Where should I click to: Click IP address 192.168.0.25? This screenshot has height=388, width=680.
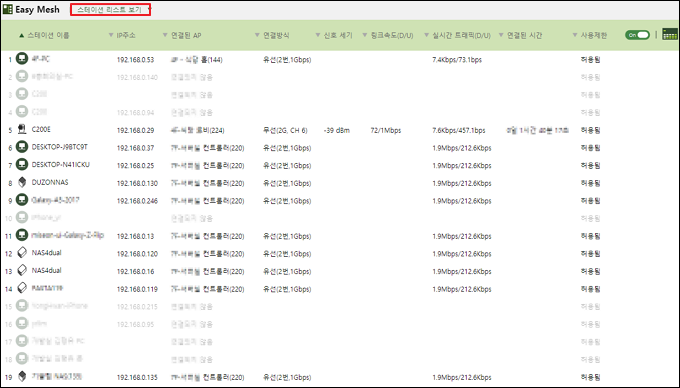coord(135,166)
